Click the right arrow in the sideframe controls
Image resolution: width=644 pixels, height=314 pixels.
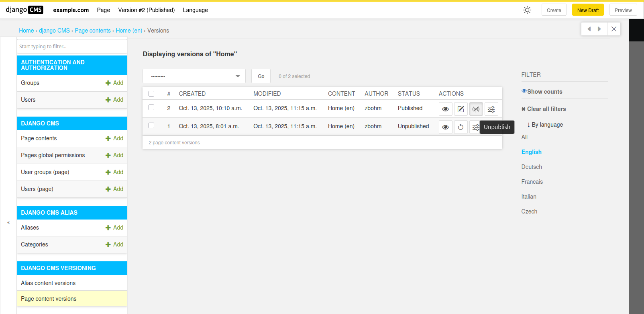[x=599, y=29]
